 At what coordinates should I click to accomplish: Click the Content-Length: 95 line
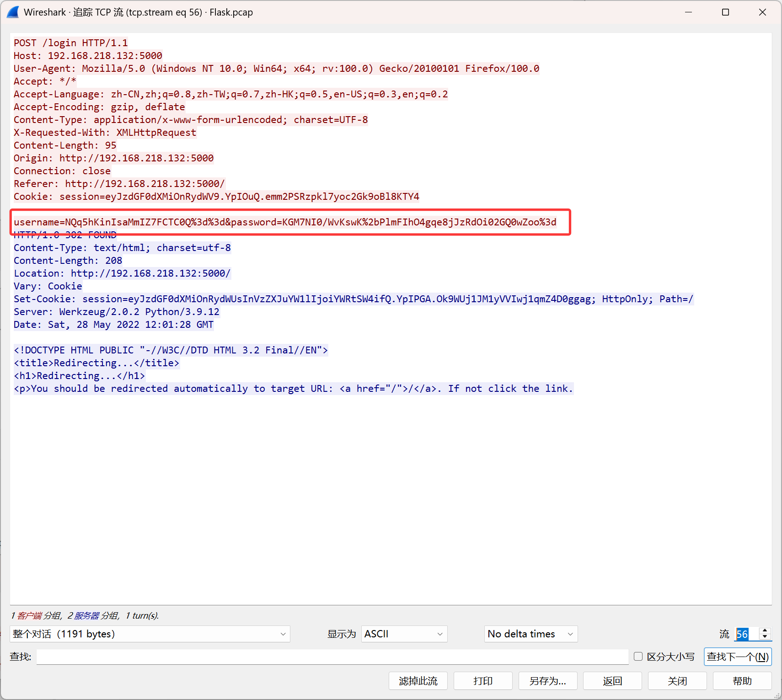pyautogui.click(x=65, y=145)
